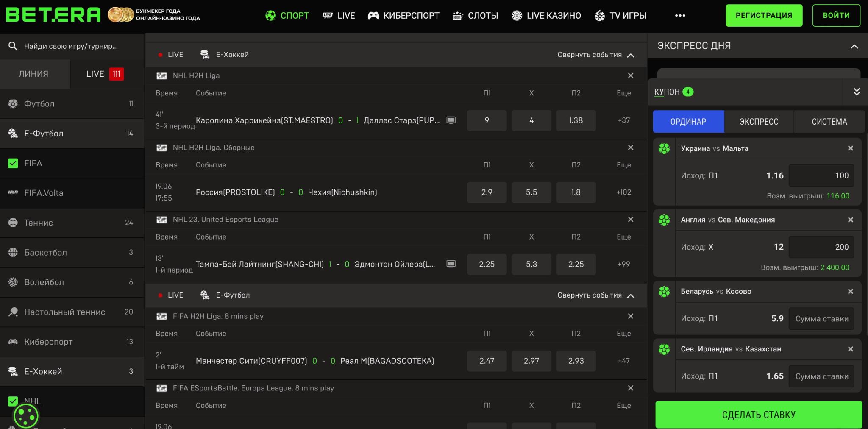Click the Войти login button
The width and height of the screenshot is (868, 429).
(836, 16)
